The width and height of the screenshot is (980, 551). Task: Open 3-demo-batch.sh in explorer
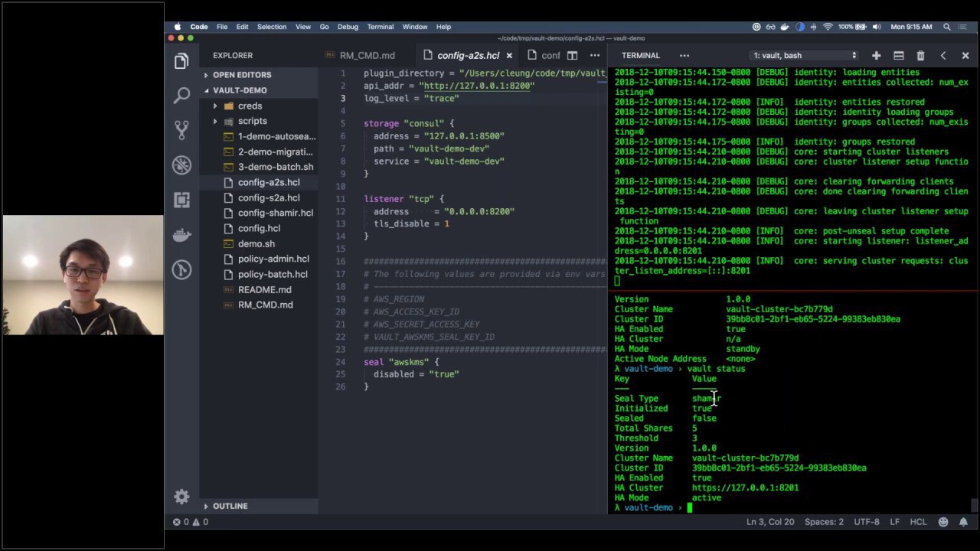click(275, 167)
